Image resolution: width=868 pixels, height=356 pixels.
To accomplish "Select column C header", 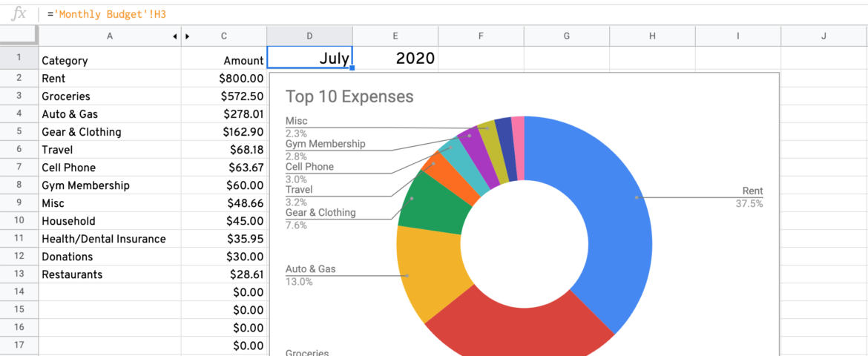I will (223, 36).
